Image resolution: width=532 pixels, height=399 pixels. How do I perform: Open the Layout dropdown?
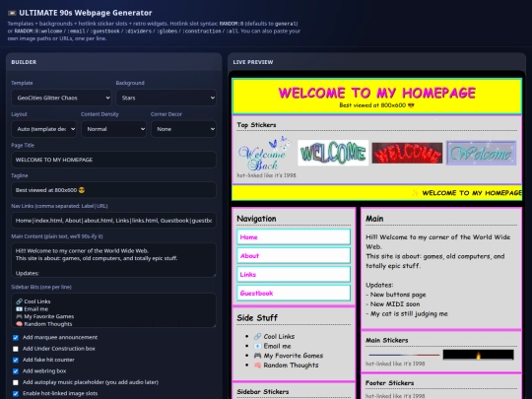[x=43, y=129]
